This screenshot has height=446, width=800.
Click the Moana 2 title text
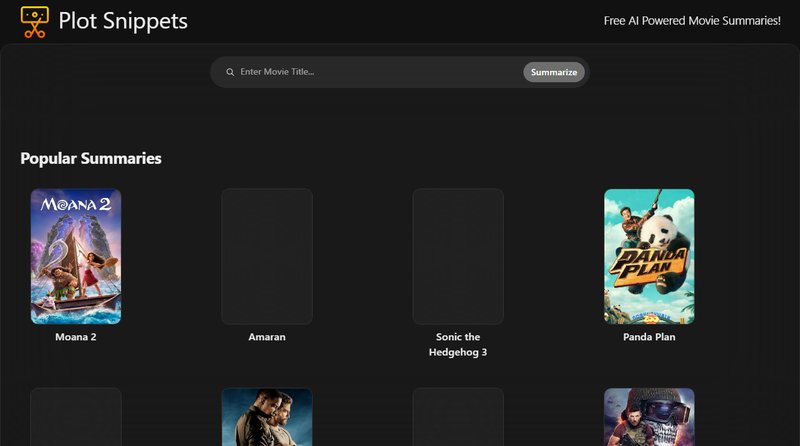click(x=76, y=337)
